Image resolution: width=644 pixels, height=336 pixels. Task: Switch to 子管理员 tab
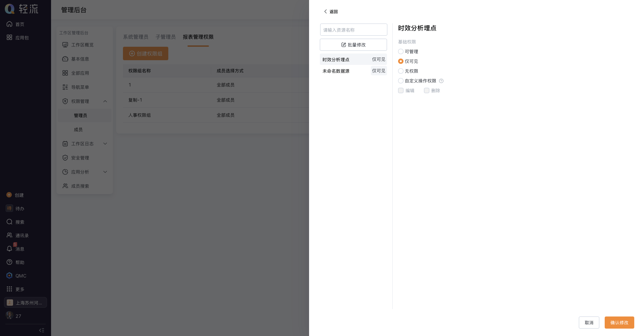coord(166,37)
